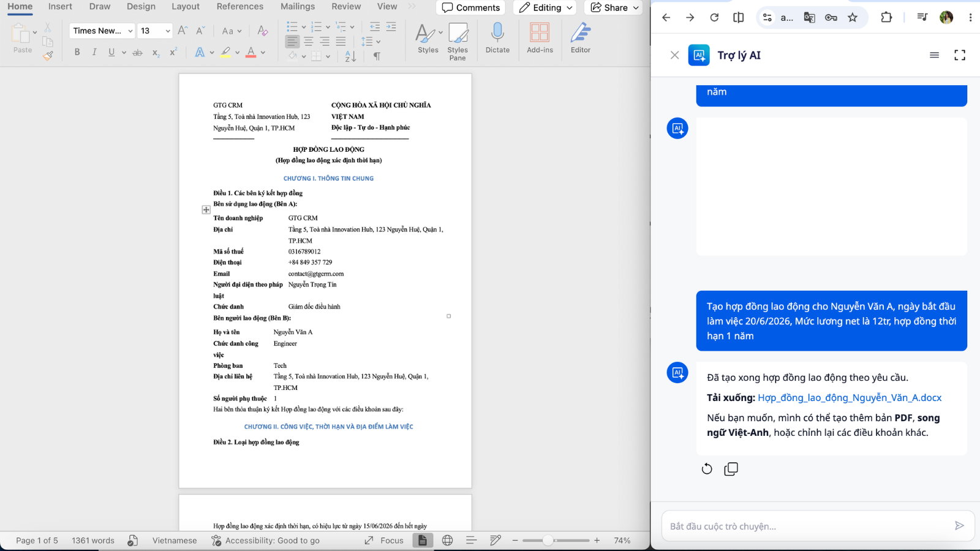Center align the paragraph
The height and width of the screenshot is (551, 980).
(x=309, y=42)
